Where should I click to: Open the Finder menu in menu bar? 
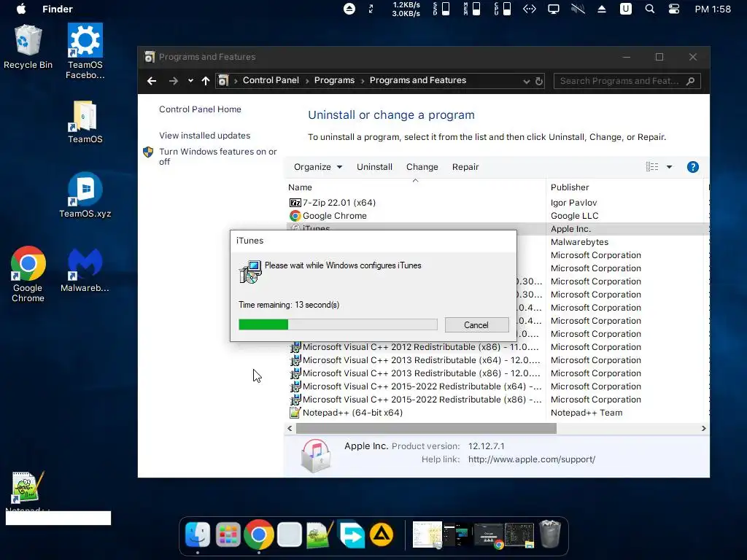(57, 9)
